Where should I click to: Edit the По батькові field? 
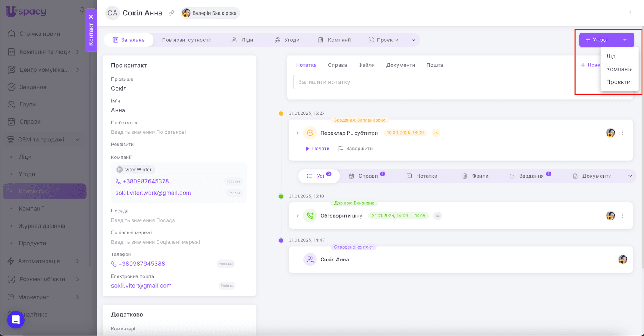click(x=149, y=132)
